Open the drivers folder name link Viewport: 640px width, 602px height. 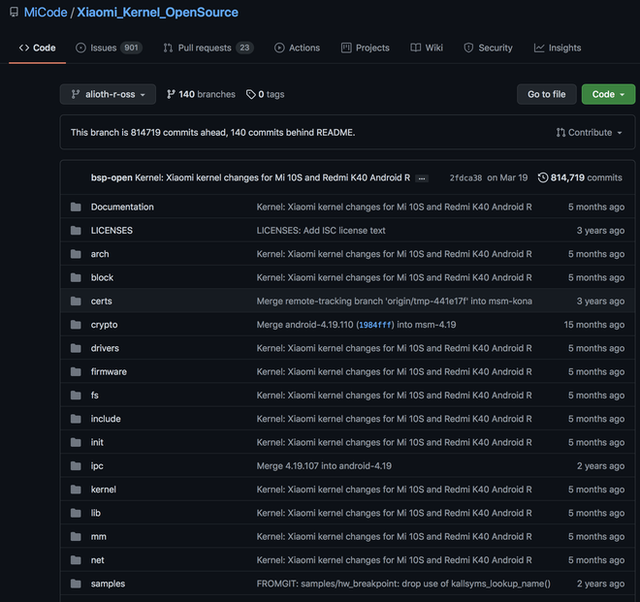tap(105, 348)
